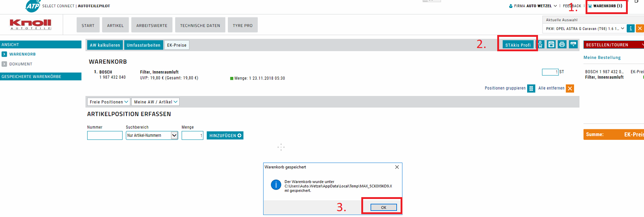Remove current vehicle selection with orange X
The height and width of the screenshot is (217, 644).
640,29
